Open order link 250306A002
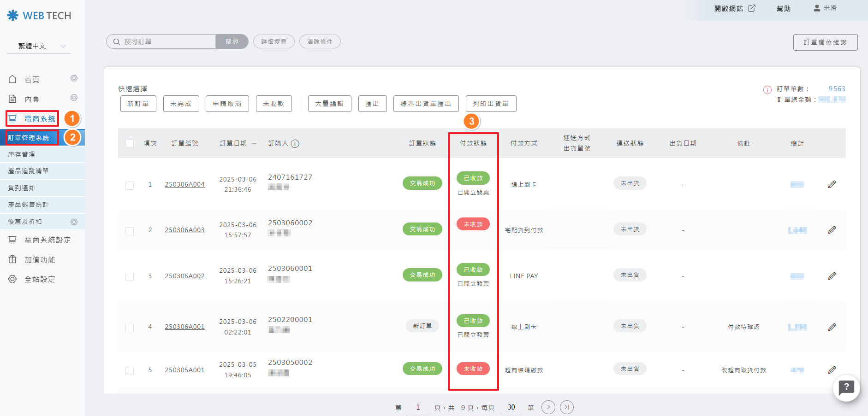The image size is (868, 416). tap(184, 276)
